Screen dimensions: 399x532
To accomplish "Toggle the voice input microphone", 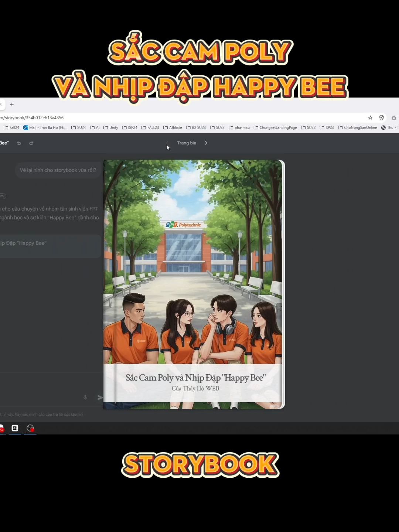I will pos(85,398).
